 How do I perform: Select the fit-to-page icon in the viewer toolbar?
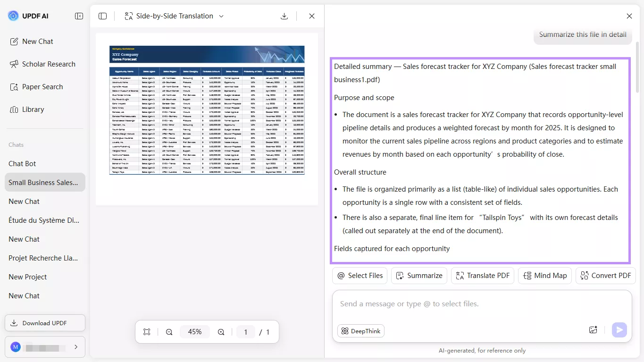pyautogui.click(x=147, y=332)
